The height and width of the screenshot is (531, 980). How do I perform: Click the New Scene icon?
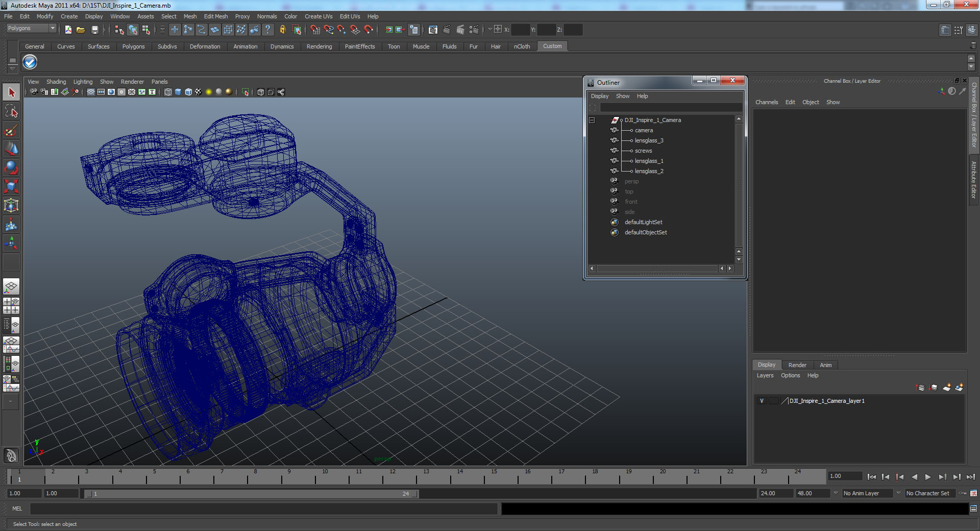tap(68, 30)
